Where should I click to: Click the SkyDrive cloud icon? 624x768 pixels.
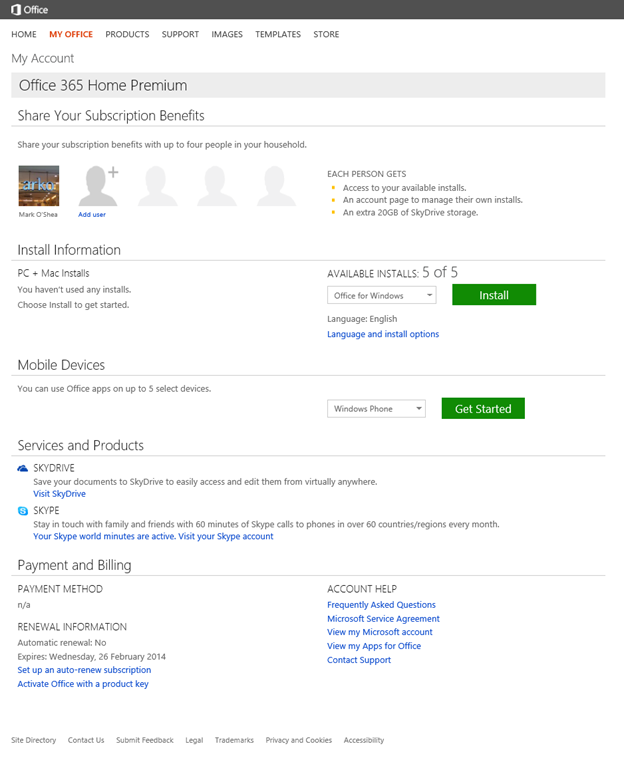point(23,468)
